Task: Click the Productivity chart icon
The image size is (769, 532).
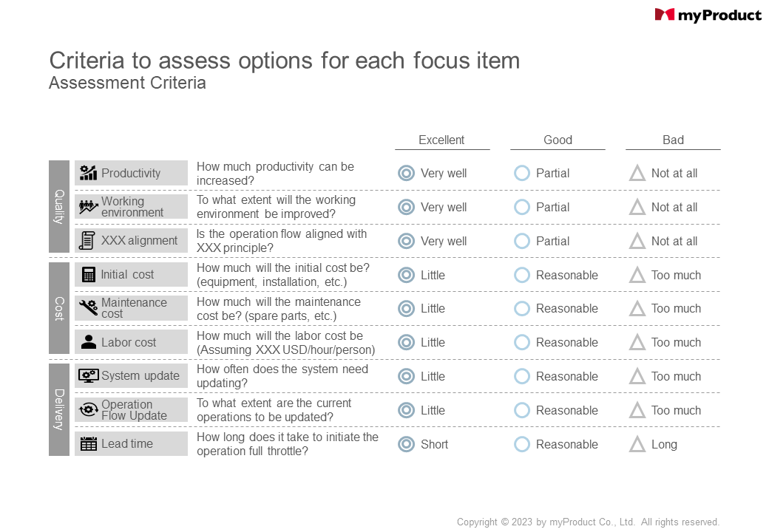Action: pos(88,173)
